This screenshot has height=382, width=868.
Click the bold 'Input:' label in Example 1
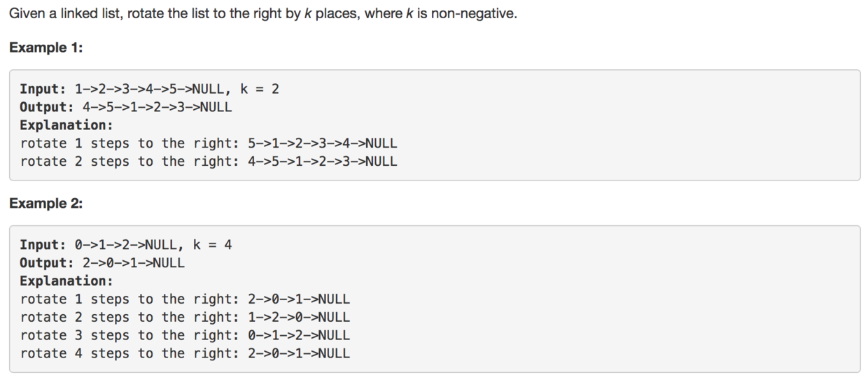click(x=43, y=89)
